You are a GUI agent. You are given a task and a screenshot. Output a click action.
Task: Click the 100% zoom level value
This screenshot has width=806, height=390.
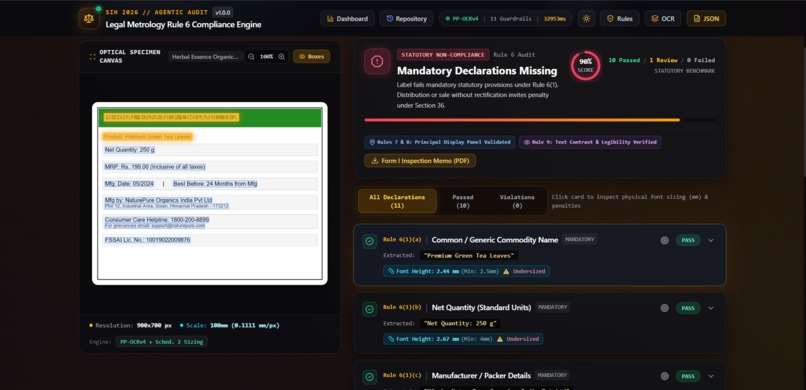(x=266, y=57)
